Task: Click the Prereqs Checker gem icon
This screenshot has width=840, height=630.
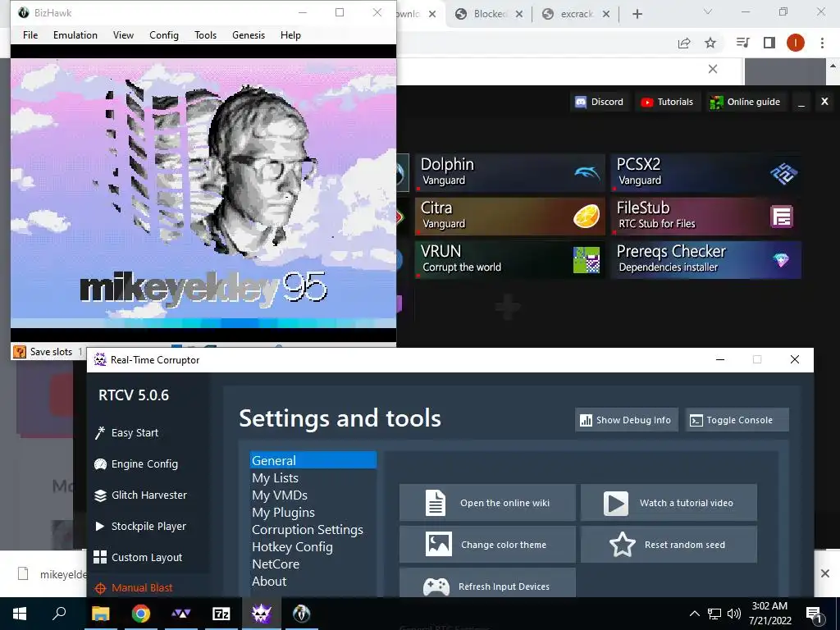Action: [781, 260]
